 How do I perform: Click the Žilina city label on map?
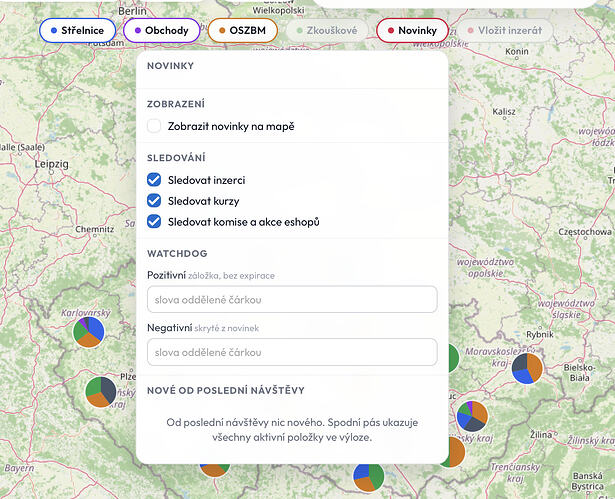tap(541, 435)
